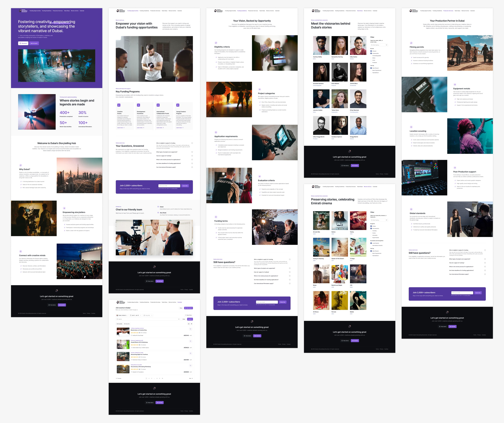Click the icon above Equipment rentals heading
Image resolution: width=504 pixels, height=423 pixels.
click(455, 84)
